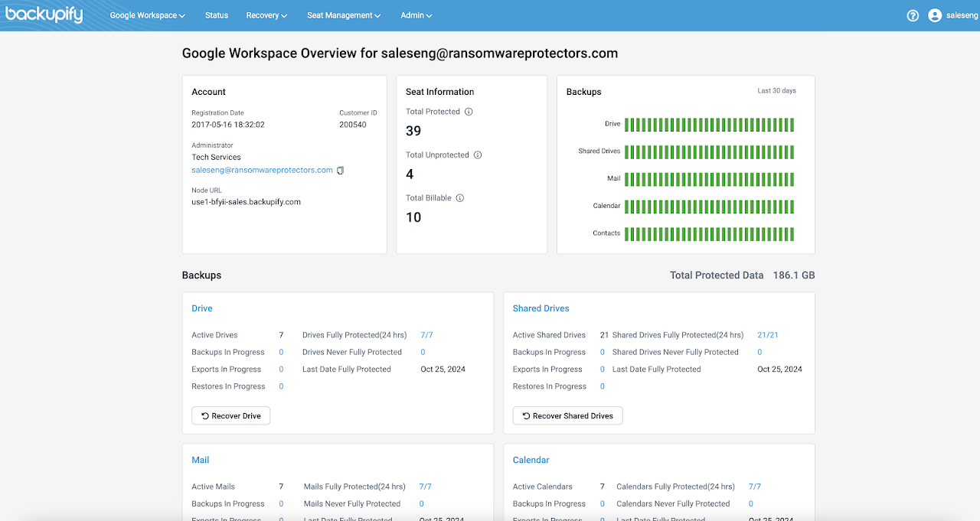Copy administrator email with clipboard icon

pos(341,171)
